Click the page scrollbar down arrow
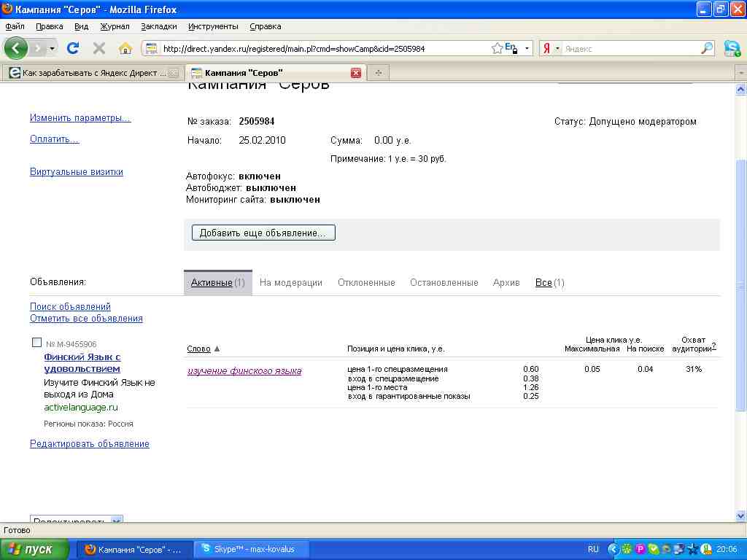 tap(741, 516)
